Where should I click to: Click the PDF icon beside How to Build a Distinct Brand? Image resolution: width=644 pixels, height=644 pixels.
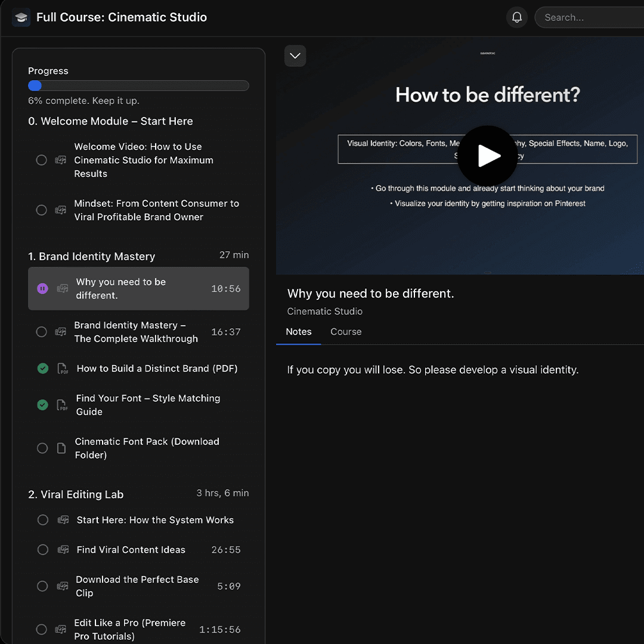62,369
